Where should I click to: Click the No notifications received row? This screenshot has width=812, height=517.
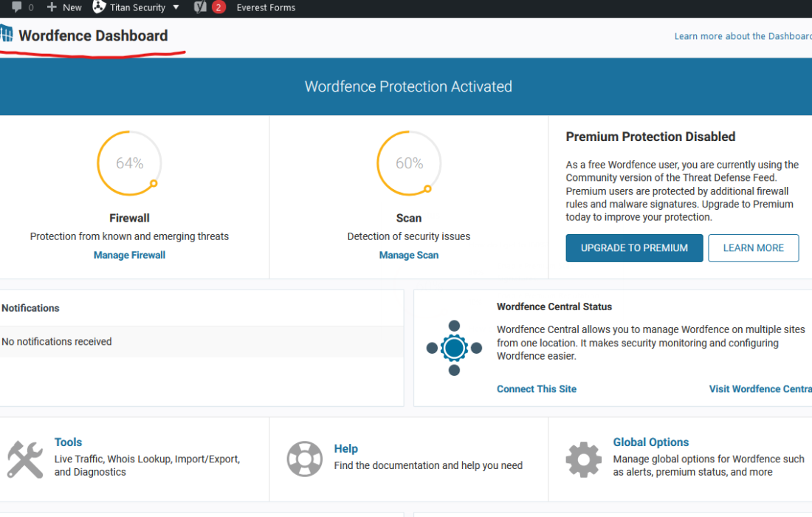[x=202, y=342]
